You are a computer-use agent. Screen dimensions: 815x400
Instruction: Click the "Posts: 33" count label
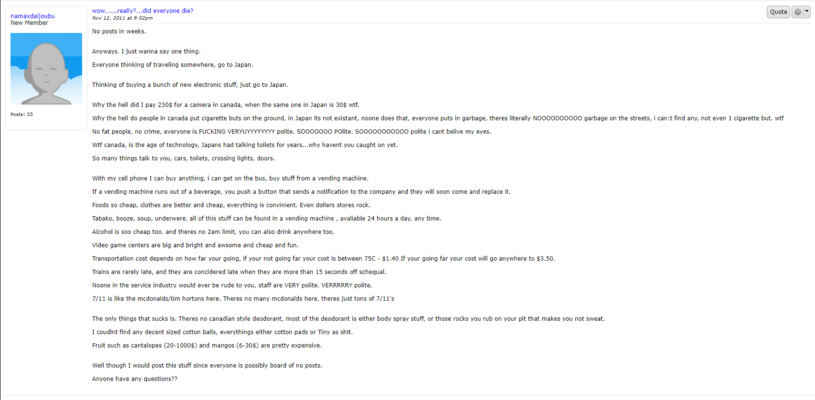[22, 114]
